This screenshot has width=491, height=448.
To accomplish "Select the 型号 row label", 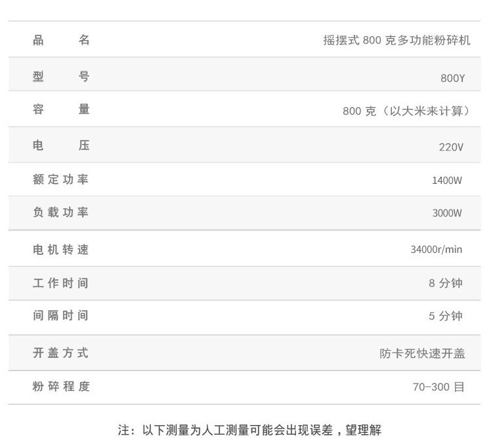I will tap(61, 76).
